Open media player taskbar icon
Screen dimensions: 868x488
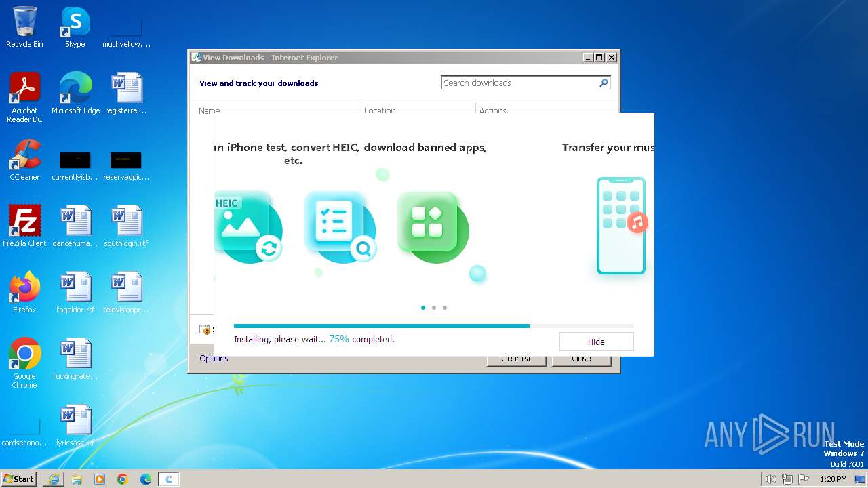[x=100, y=479]
